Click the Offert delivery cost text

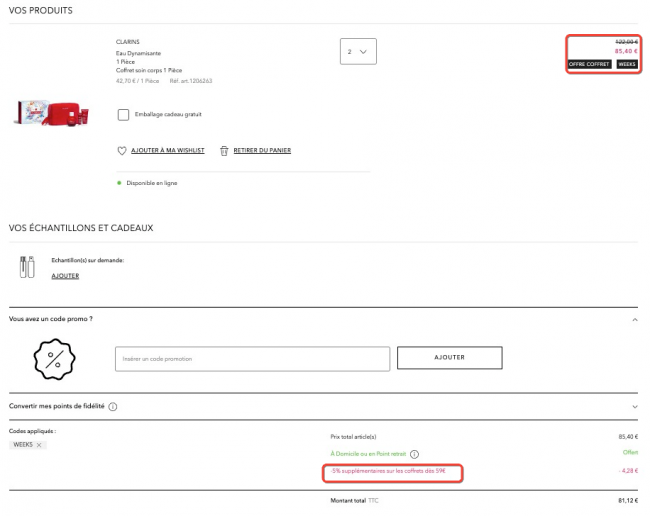pyautogui.click(x=631, y=453)
